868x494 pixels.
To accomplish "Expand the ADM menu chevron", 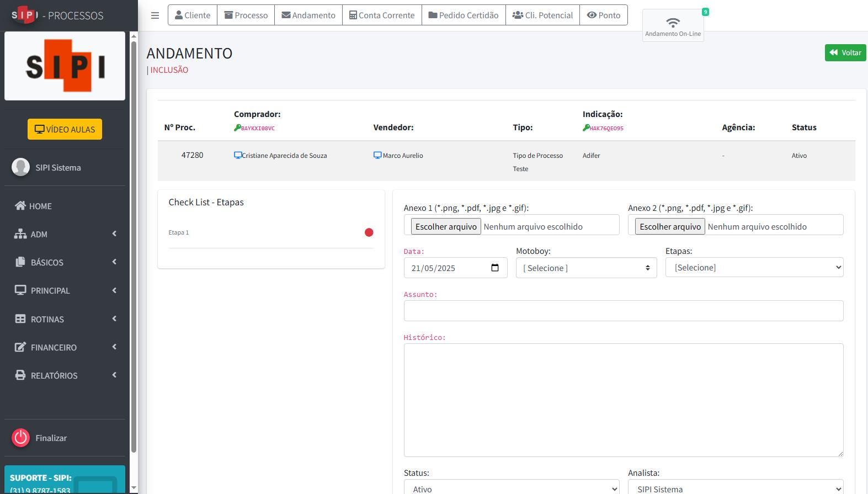I will pyautogui.click(x=114, y=233).
